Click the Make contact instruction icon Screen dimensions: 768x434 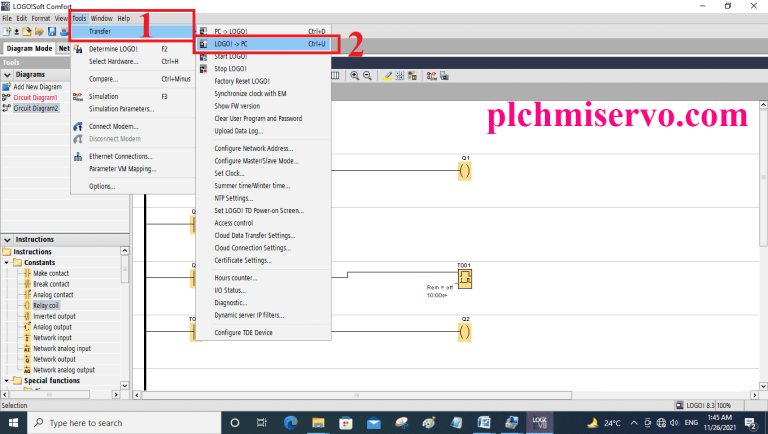point(27,273)
